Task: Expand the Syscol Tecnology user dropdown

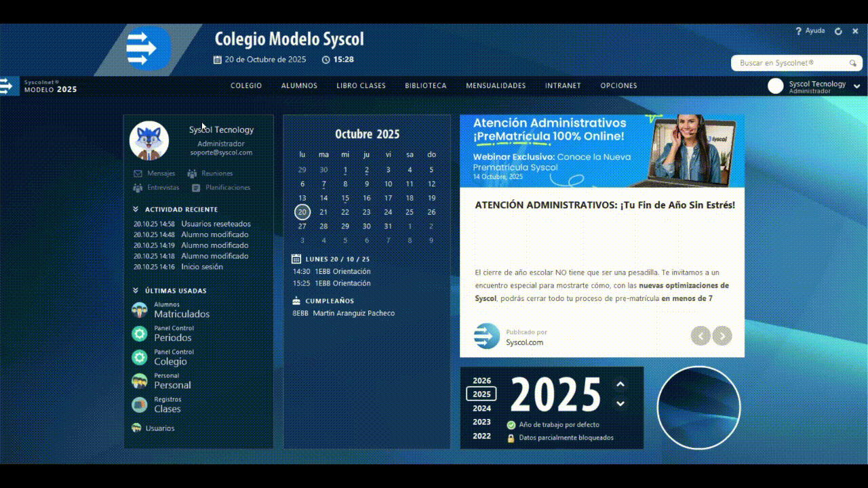Action: (857, 86)
